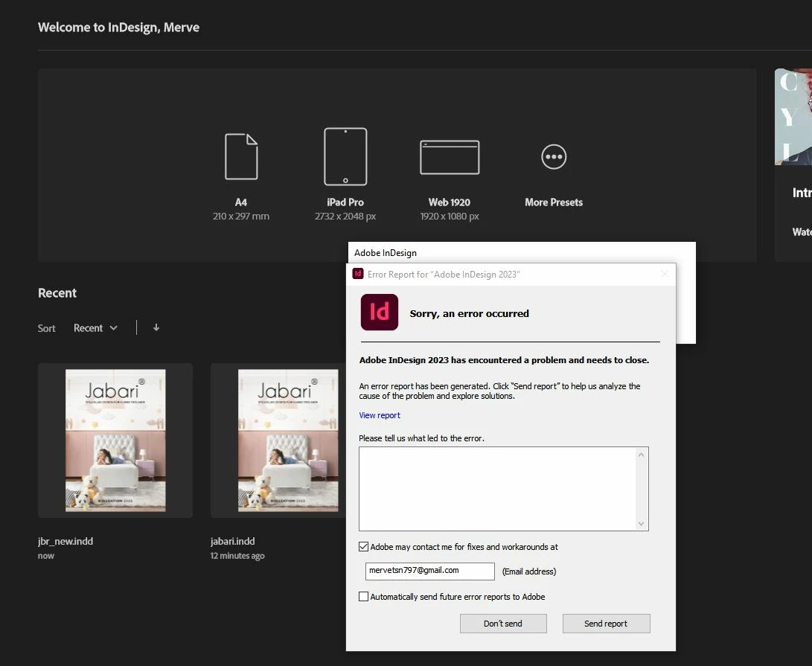Enable automatically send future error reports
This screenshot has width=812, height=666.
pyautogui.click(x=363, y=597)
